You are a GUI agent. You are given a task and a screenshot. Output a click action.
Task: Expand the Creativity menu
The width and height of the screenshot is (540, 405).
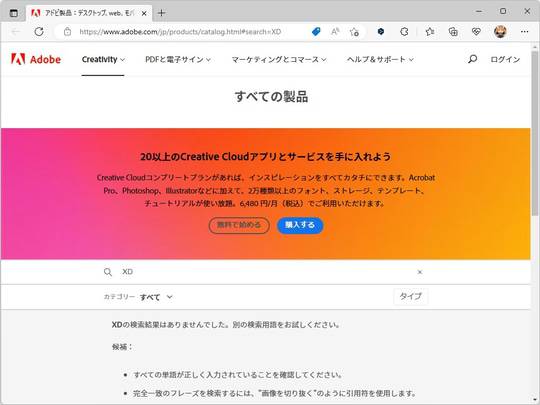click(103, 60)
